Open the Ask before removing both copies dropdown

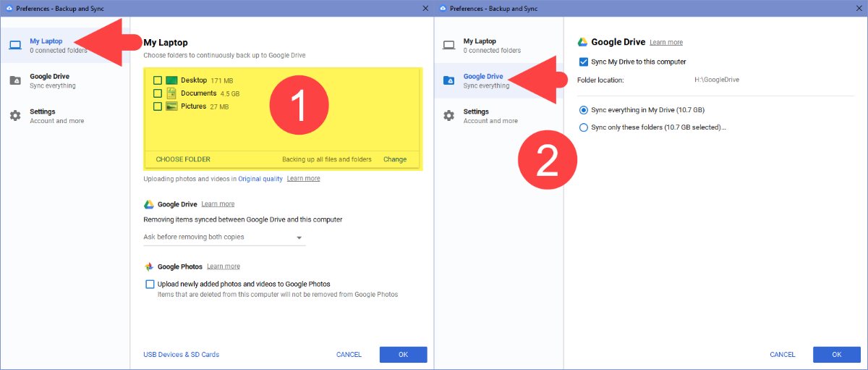[224, 237]
